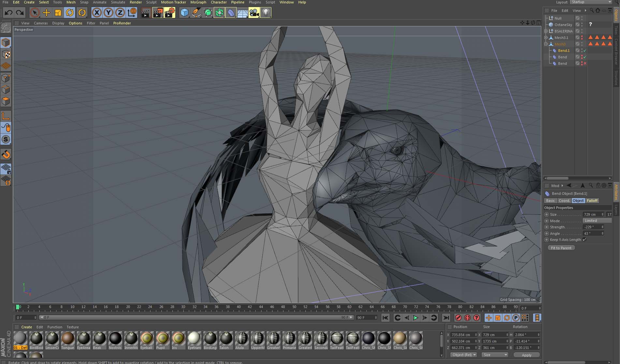620x364 pixels.
Task: Click the Camera object icon
Action: coord(254,13)
